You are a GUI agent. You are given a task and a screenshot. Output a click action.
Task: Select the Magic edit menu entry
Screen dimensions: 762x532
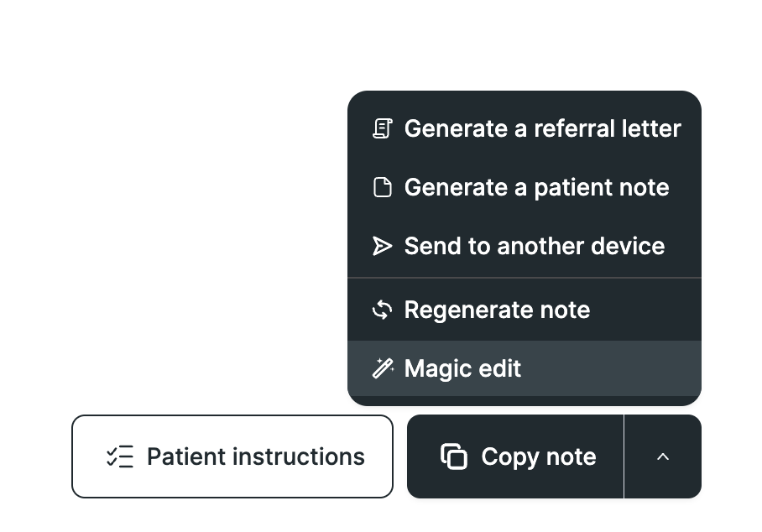pos(462,368)
